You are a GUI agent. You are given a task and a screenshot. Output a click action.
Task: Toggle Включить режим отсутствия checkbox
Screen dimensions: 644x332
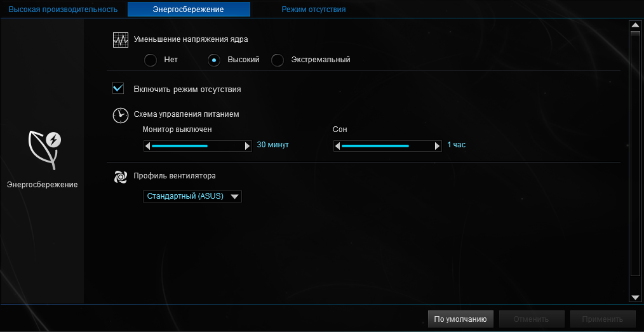(118, 88)
